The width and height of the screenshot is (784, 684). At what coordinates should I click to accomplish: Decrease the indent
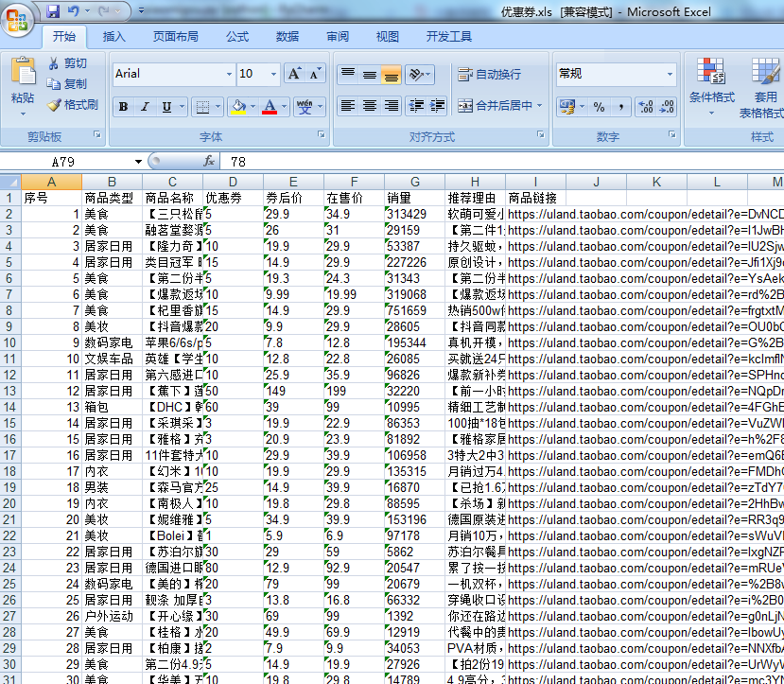416,106
